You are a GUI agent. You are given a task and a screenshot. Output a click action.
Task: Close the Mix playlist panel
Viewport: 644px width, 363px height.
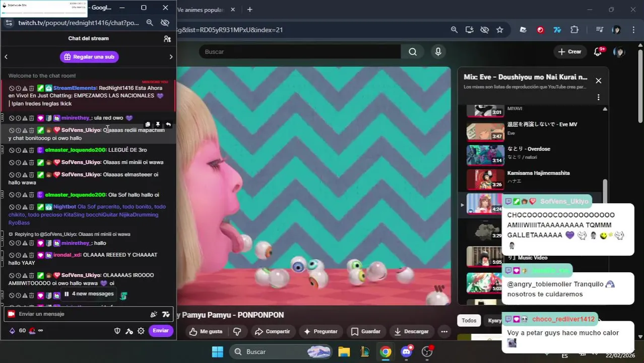click(x=598, y=81)
